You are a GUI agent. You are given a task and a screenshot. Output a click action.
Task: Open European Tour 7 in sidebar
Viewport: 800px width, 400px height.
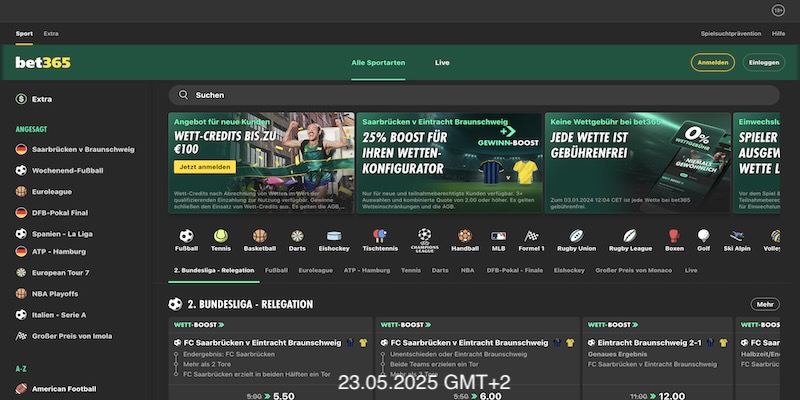[53, 272]
